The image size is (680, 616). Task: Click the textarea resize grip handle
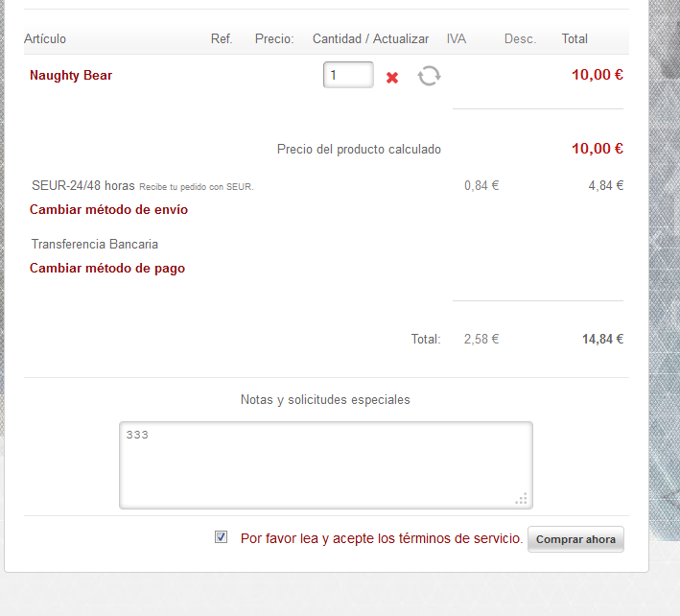click(522, 498)
